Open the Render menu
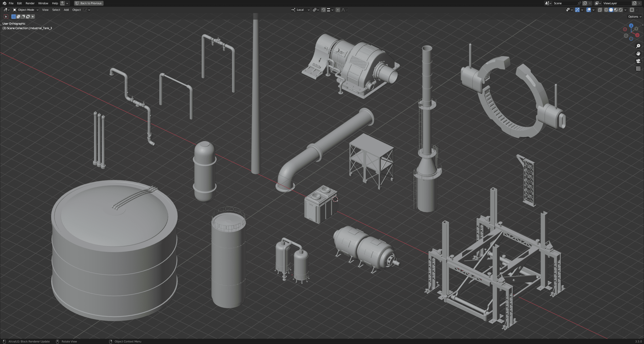 point(30,3)
